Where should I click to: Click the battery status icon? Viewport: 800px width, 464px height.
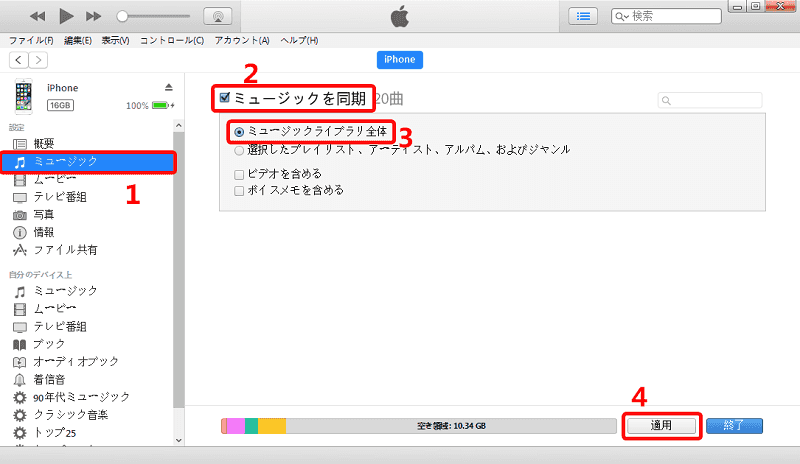pos(163,105)
